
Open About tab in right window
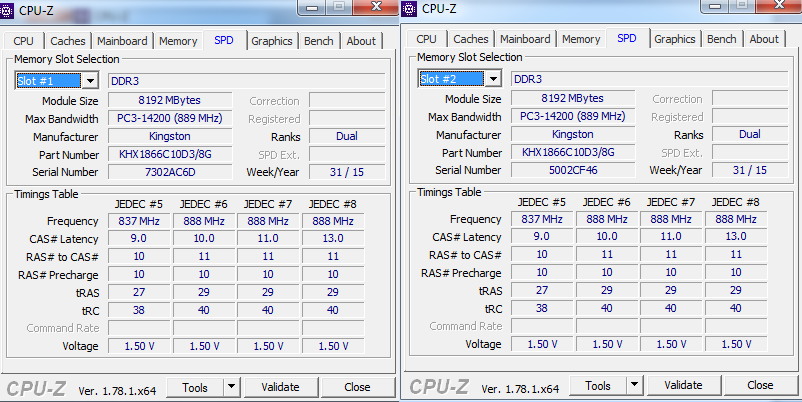point(764,39)
